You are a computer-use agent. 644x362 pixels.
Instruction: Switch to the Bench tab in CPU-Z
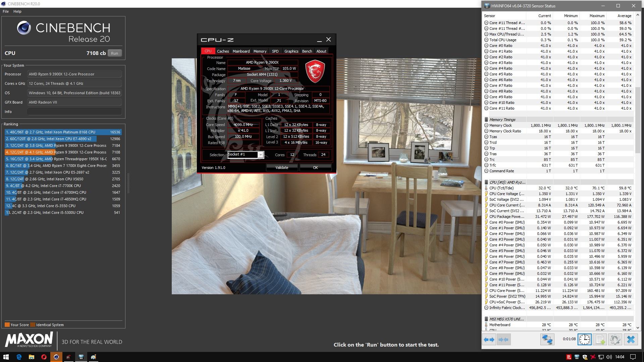click(307, 51)
